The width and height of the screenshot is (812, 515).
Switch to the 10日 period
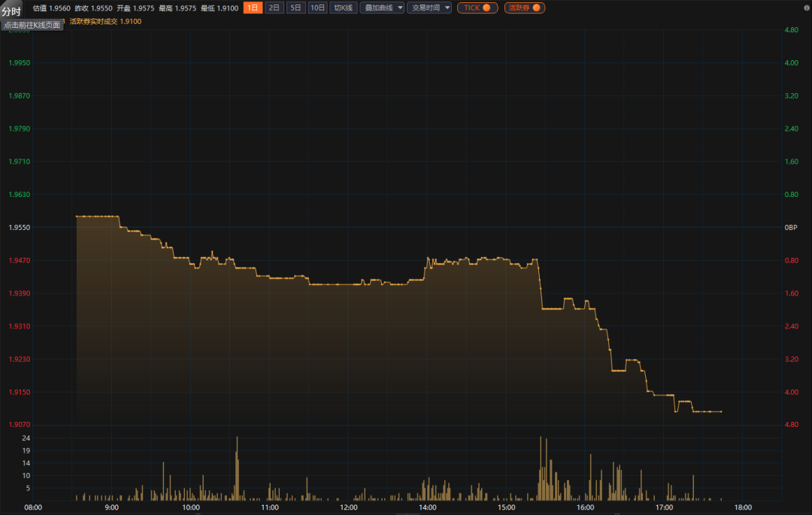317,8
